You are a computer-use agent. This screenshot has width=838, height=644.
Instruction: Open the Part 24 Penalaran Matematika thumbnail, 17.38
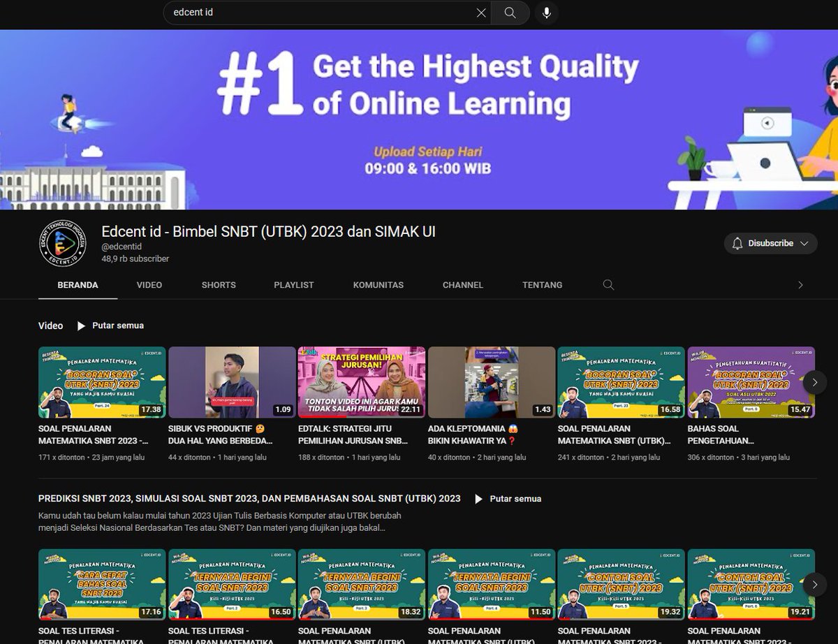(102, 382)
